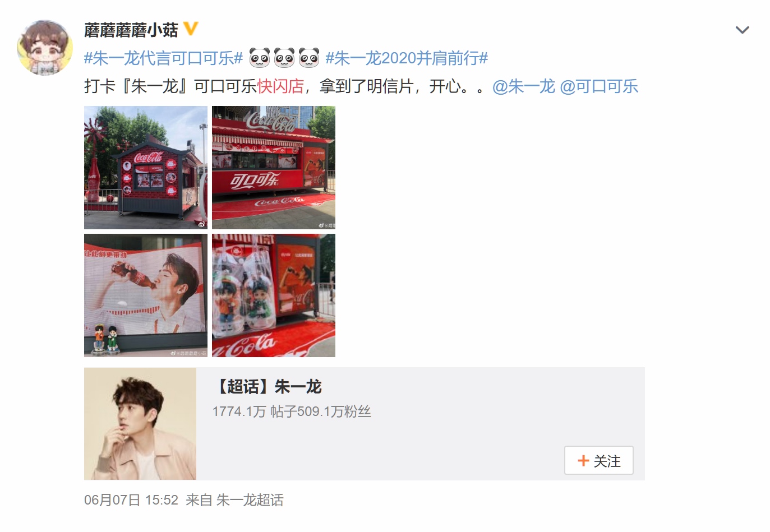
Task: Open the post options chevron dropdown
Action: pyautogui.click(x=742, y=30)
